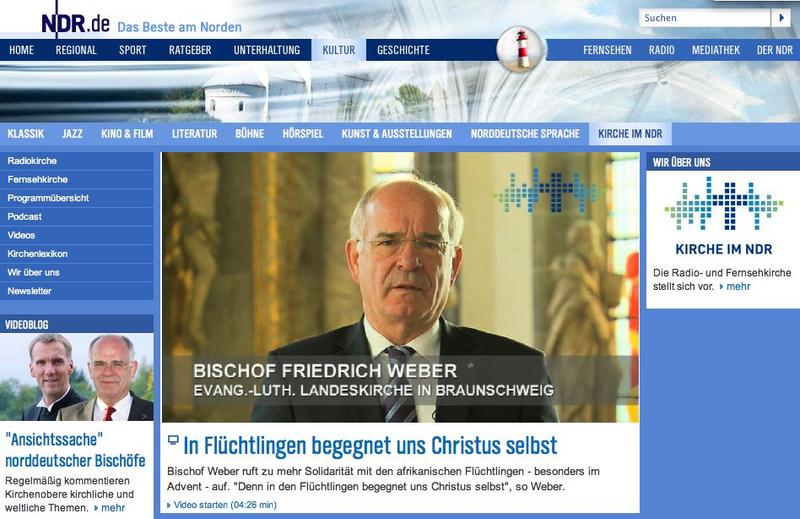Click the headline 'In Flüchtlingen begegnet uns Christus selbst'

click(x=370, y=444)
